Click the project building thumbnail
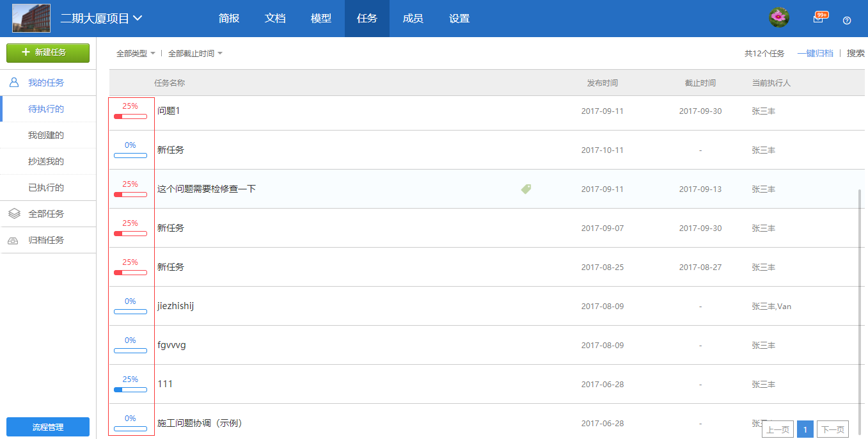The height and width of the screenshot is (439, 868). point(31,18)
